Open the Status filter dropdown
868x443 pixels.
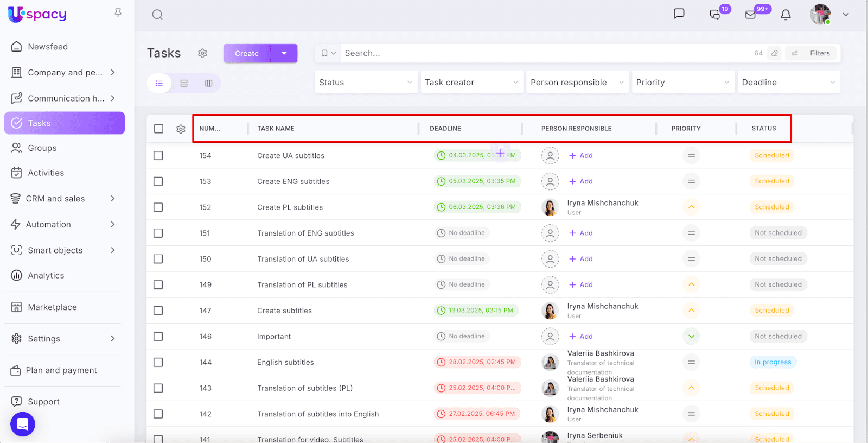[x=366, y=83]
